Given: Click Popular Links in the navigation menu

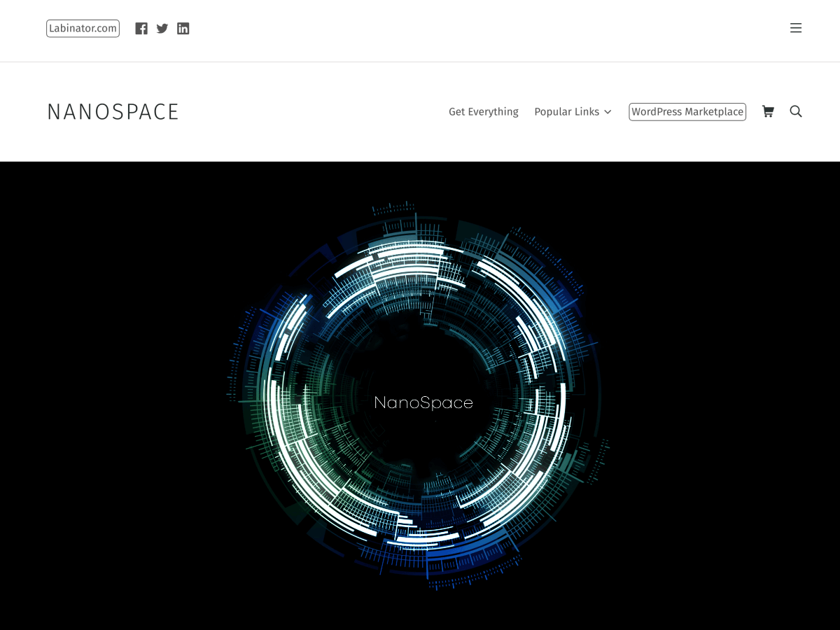Looking at the screenshot, I should [x=567, y=111].
